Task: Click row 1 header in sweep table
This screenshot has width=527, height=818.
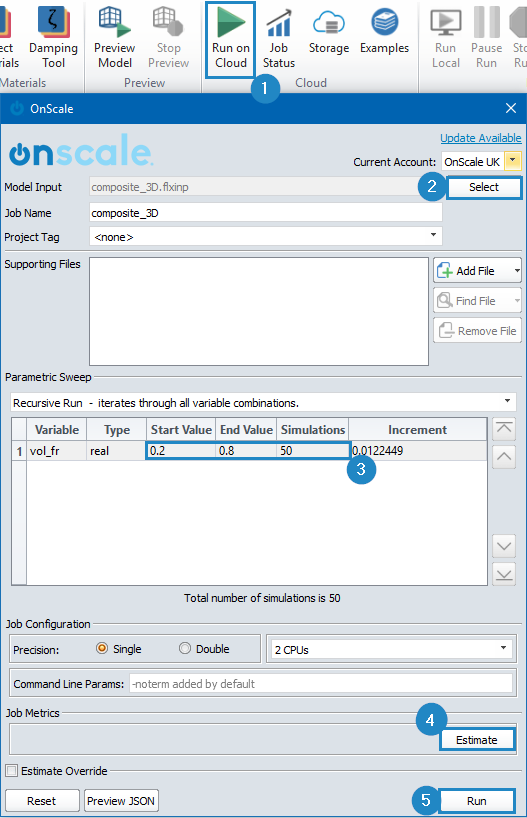Action: click(x=19, y=451)
